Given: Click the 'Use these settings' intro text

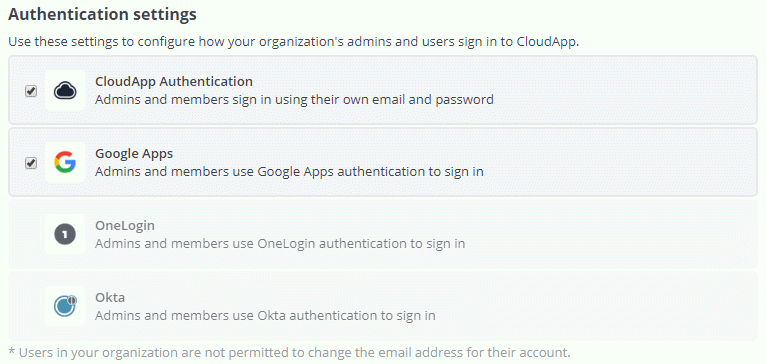Looking at the screenshot, I should click(x=294, y=42).
